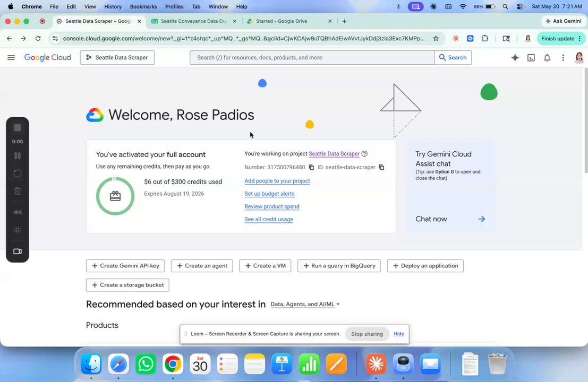
Task: Open the Bookmarks menu
Action: tap(143, 7)
